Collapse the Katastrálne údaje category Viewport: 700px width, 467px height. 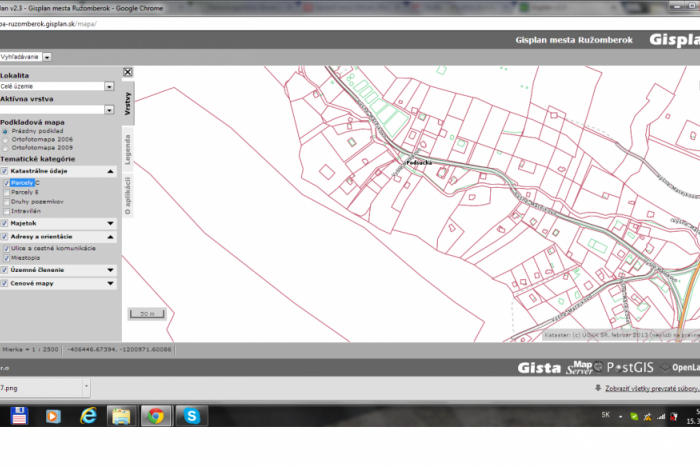109,172
